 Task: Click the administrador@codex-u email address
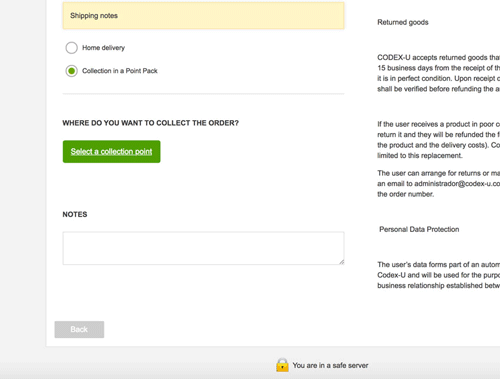coord(457,184)
